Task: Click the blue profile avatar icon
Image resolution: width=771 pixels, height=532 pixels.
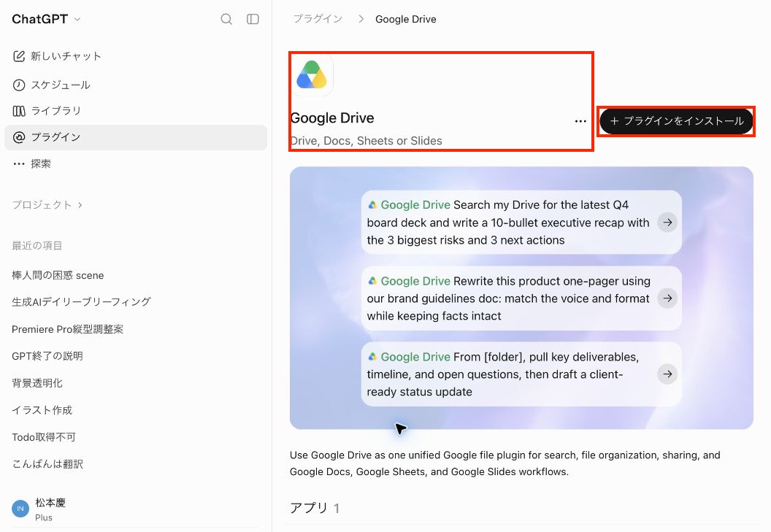Action: click(x=20, y=509)
